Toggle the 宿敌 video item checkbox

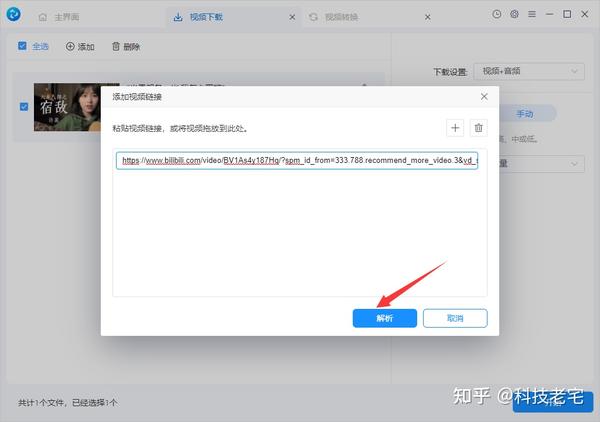tap(24, 106)
